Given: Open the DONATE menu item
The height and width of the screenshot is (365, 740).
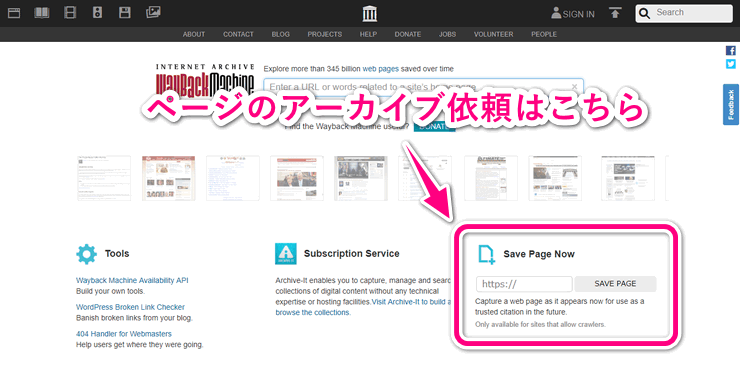Looking at the screenshot, I should click(x=408, y=34).
